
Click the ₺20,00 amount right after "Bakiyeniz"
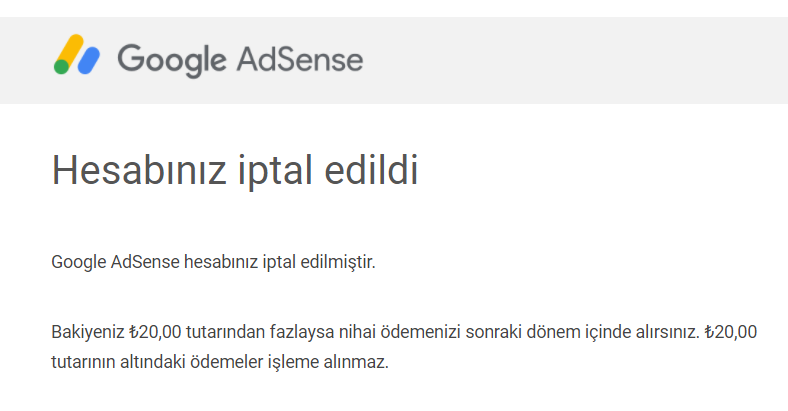tap(155, 332)
